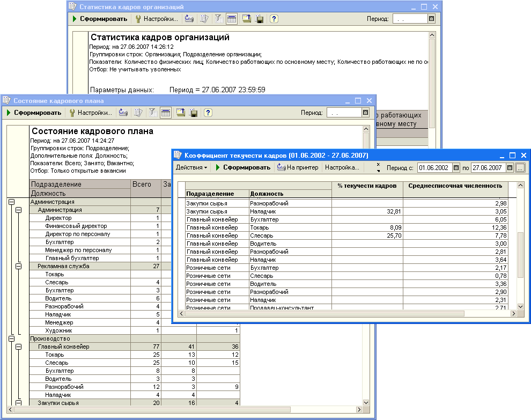531x420 pixels.
Task: Click the save diskette icon in Состояние кадрового плана
Action: 194,113
